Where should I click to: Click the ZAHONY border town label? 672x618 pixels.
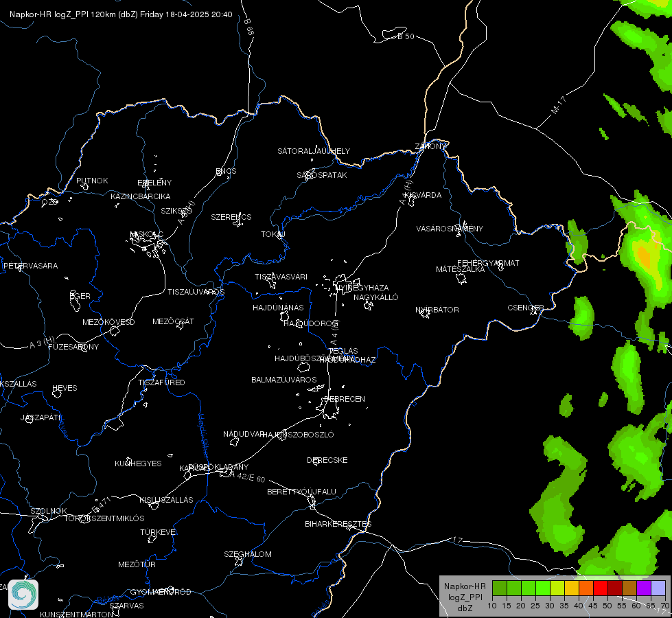click(x=430, y=146)
